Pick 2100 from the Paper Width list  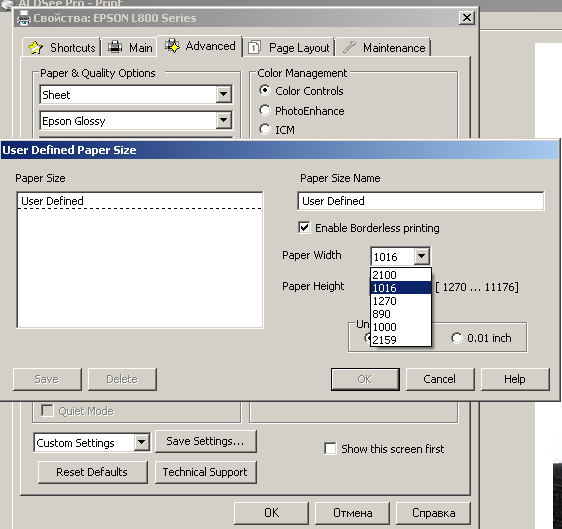coord(401,275)
